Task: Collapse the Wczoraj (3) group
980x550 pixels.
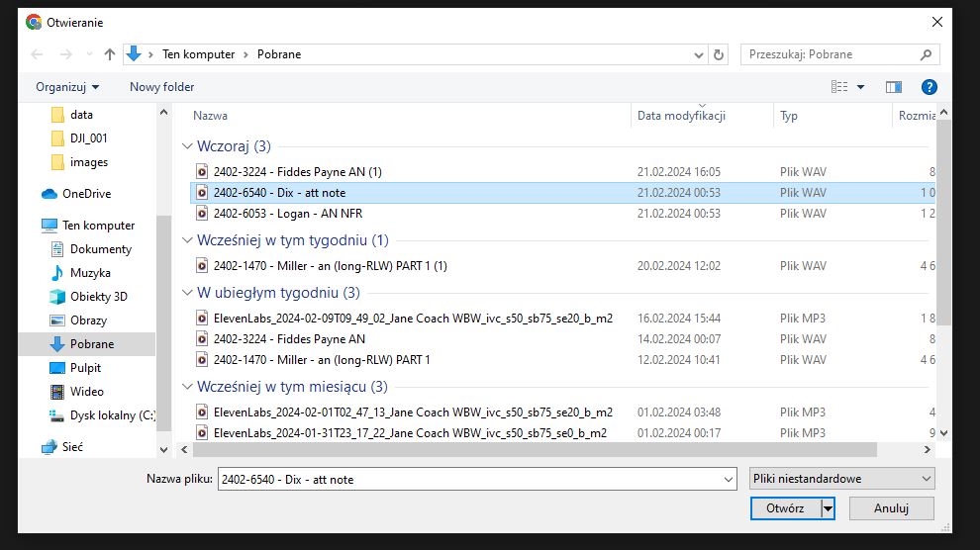Action: coord(187,146)
